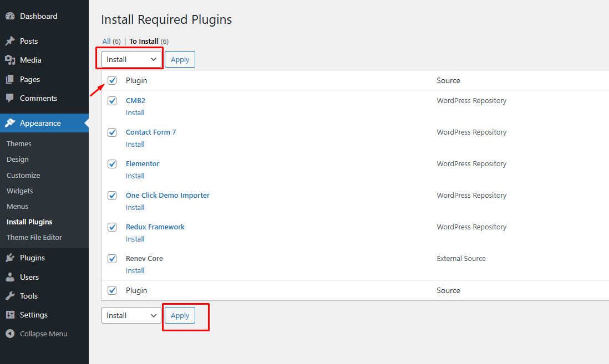Viewport: 609px width, 364px height.
Task: Open the Dashboard menu
Action: pos(38,16)
